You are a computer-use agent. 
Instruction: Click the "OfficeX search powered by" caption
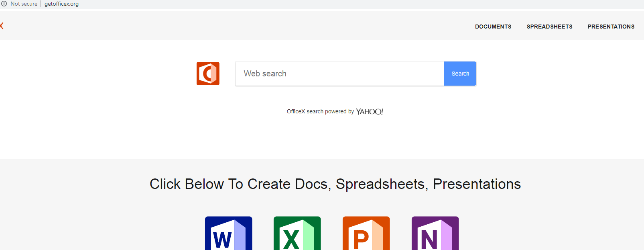coord(320,112)
